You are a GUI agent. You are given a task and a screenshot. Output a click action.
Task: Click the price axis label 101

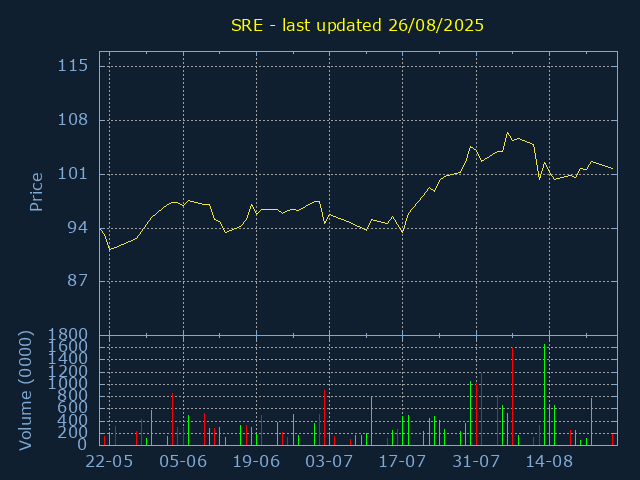click(73, 174)
